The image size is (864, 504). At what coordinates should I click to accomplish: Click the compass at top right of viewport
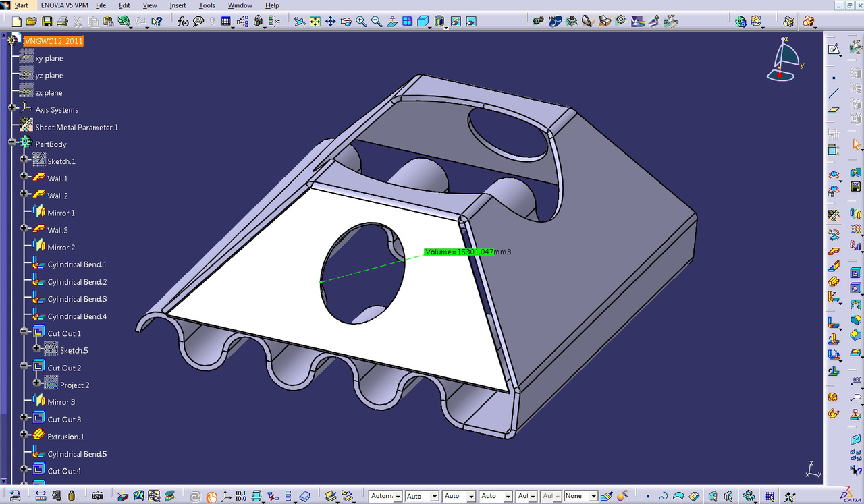pyautogui.click(x=786, y=59)
